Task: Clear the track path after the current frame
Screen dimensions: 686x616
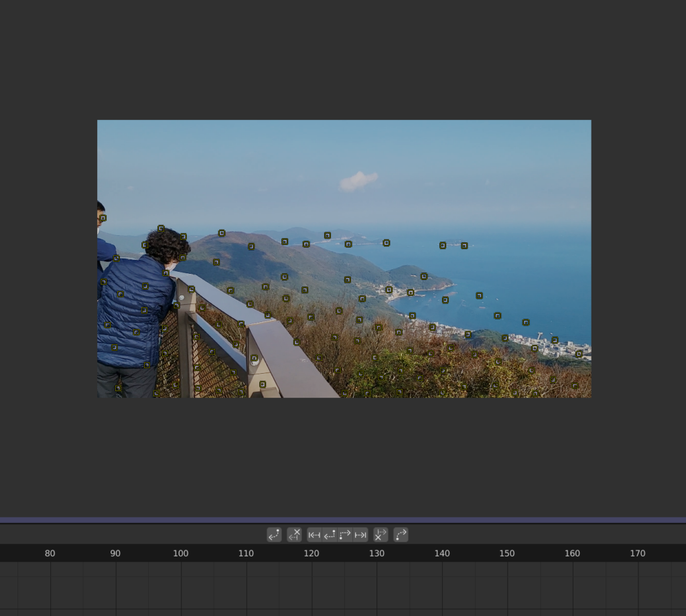Action: (381, 535)
